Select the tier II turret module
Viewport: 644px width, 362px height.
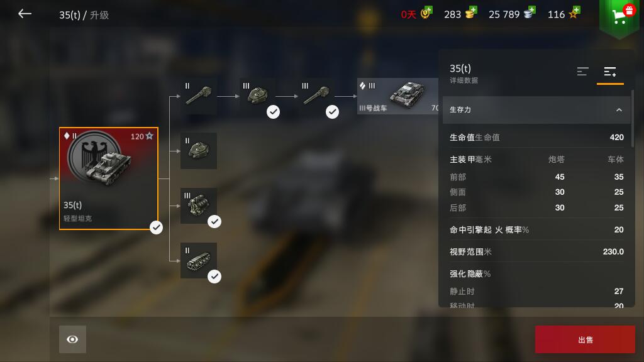pos(199,151)
